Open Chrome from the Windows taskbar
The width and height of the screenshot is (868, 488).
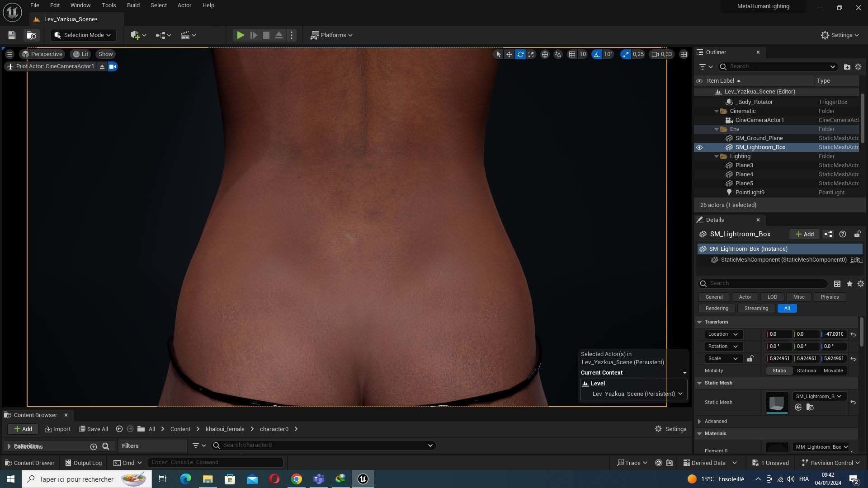tap(296, 479)
